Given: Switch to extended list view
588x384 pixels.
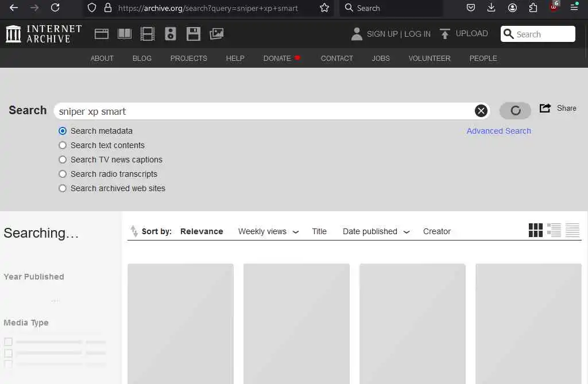Looking at the screenshot, I should click(554, 230).
